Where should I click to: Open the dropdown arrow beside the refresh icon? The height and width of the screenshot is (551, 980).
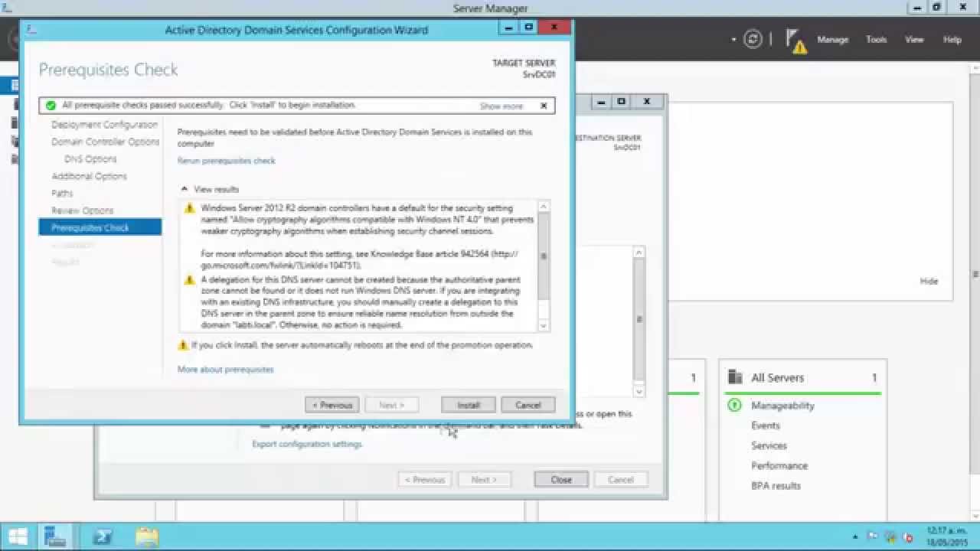click(x=733, y=40)
